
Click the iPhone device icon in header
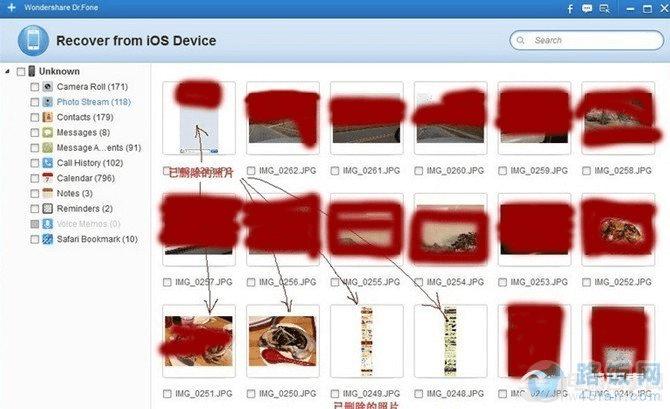click(33, 41)
